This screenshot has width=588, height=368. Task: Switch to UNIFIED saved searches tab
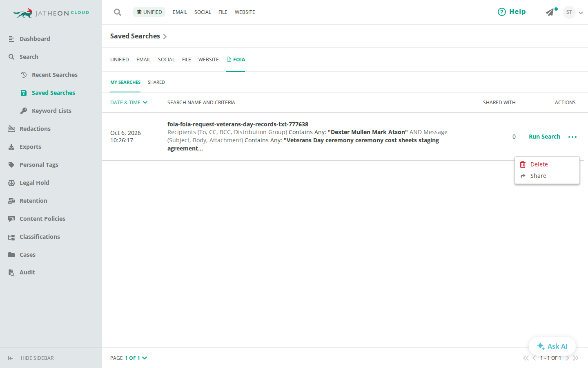tap(120, 60)
